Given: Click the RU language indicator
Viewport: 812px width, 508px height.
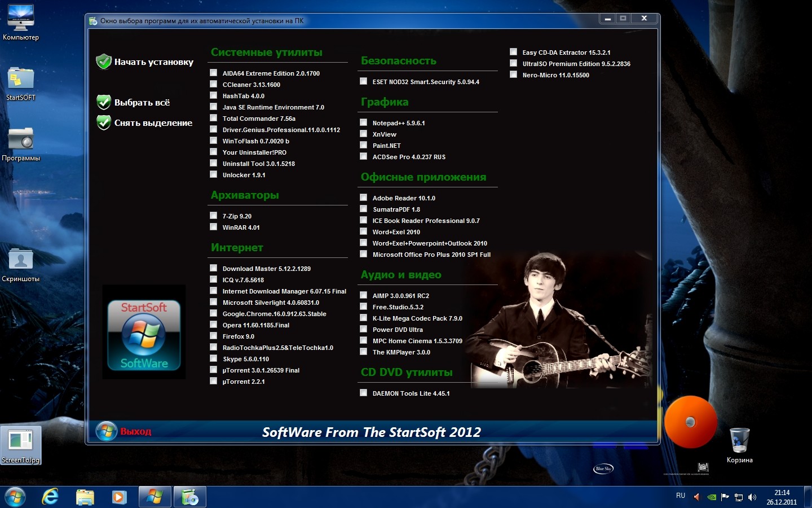Looking at the screenshot, I should (x=681, y=496).
